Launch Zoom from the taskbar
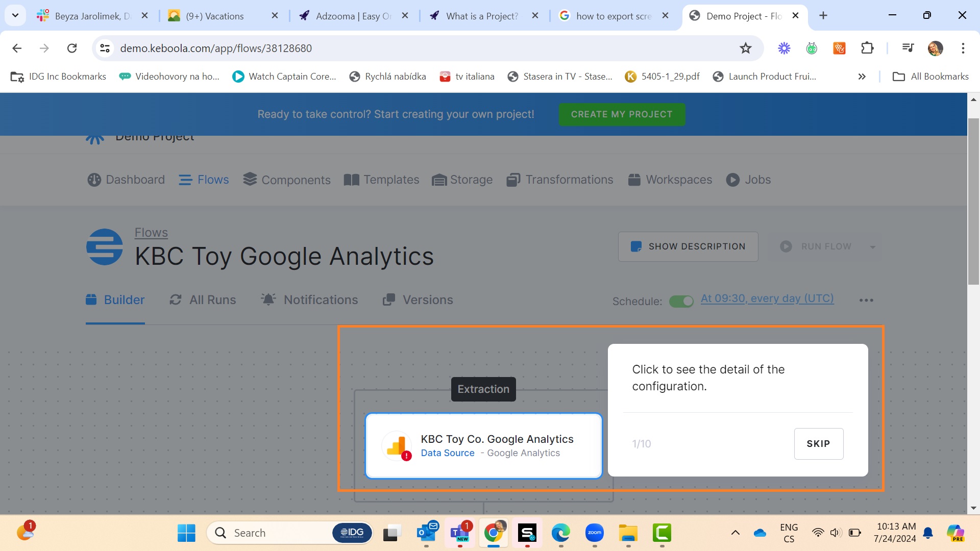 tap(595, 532)
